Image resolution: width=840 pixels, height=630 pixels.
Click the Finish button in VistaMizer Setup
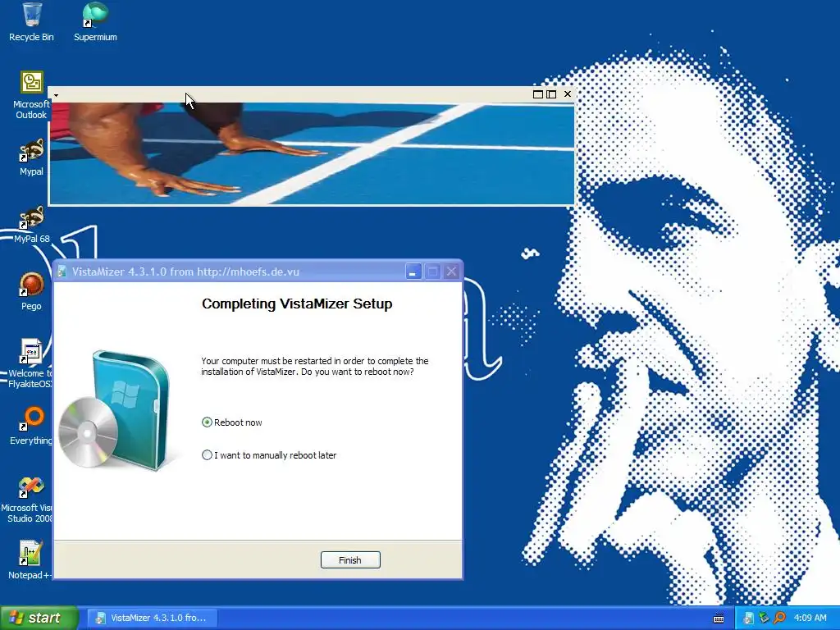[350, 559]
